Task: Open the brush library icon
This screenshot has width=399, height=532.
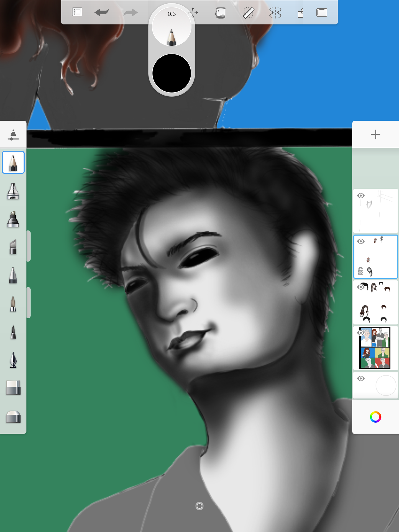Action: click(x=13, y=135)
